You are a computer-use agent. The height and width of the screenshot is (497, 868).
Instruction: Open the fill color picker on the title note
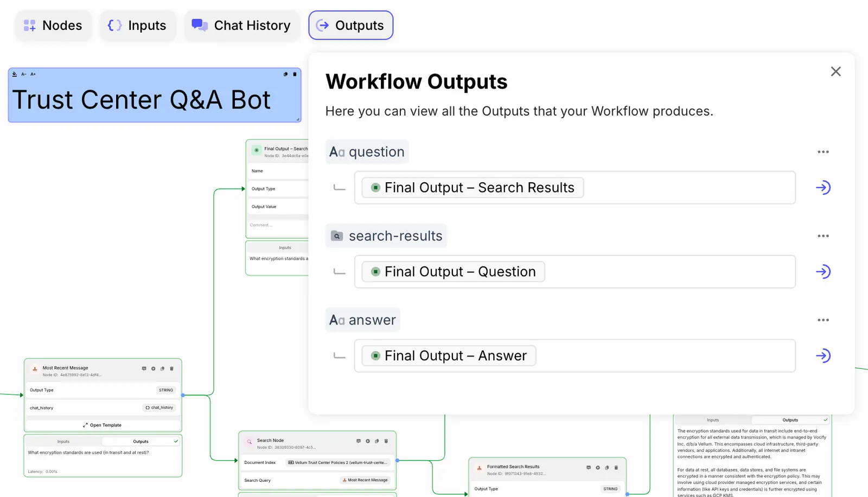coord(15,74)
